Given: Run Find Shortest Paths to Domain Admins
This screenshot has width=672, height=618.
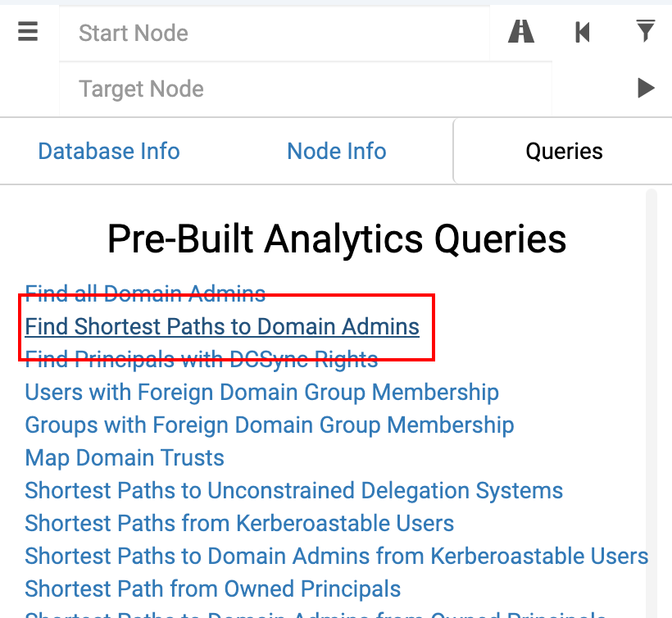Looking at the screenshot, I should pyautogui.click(x=222, y=326).
